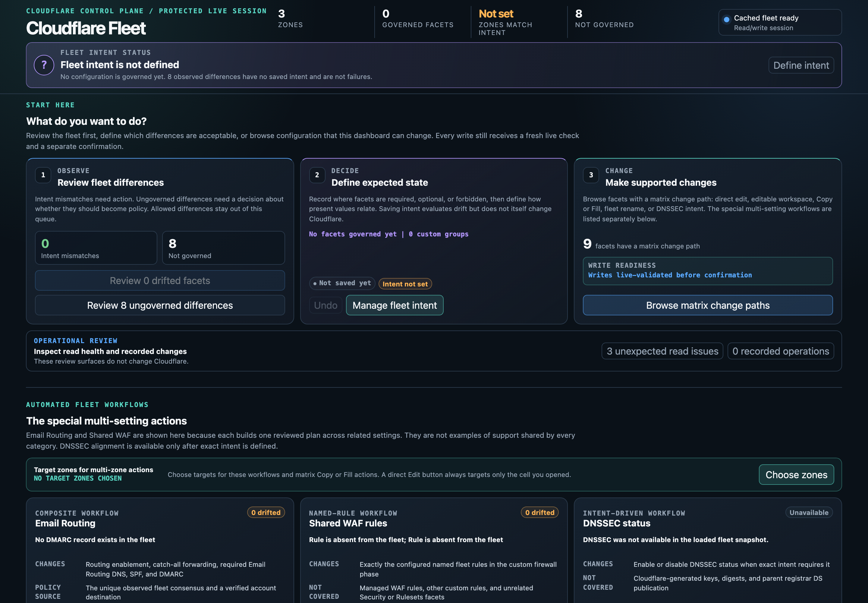Click Fleet intent is not defined heading
This screenshot has width=868, height=603.
pyautogui.click(x=120, y=65)
